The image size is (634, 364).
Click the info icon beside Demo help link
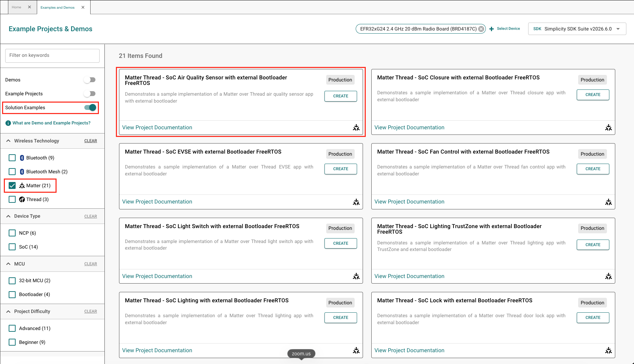tap(8, 123)
